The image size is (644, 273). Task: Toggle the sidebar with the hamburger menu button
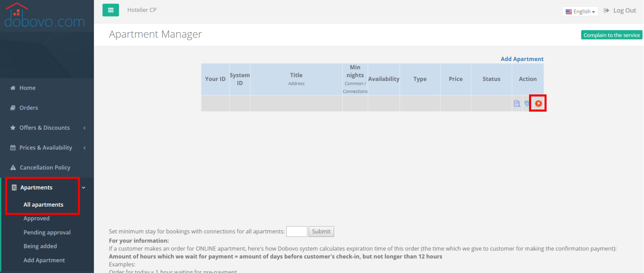pos(110,10)
